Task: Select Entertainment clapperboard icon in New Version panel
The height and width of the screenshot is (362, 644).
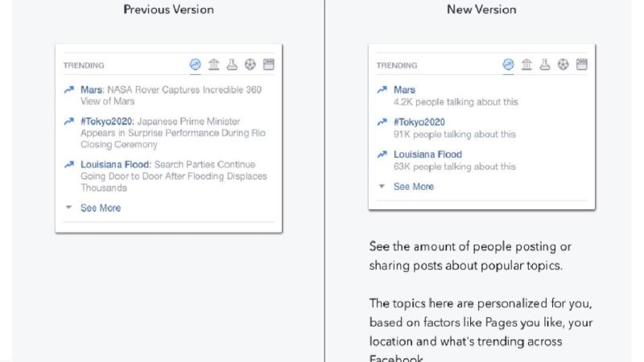Action: click(582, 64)
